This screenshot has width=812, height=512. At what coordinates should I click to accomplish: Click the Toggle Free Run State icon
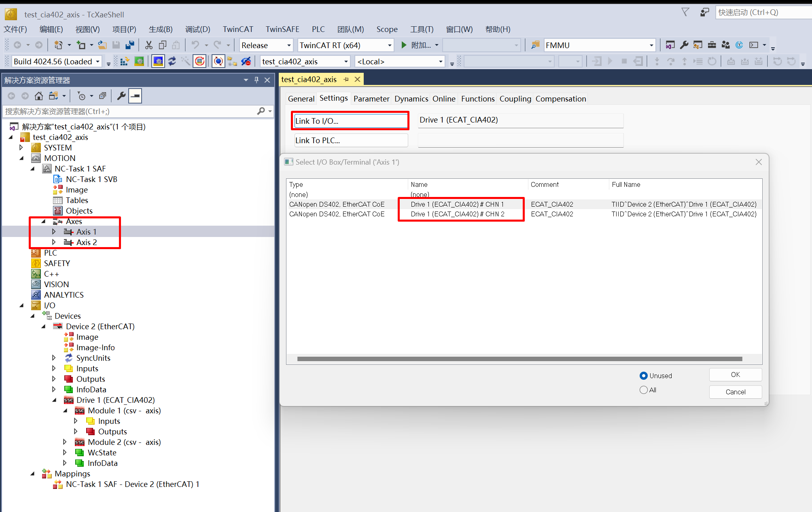200,61
